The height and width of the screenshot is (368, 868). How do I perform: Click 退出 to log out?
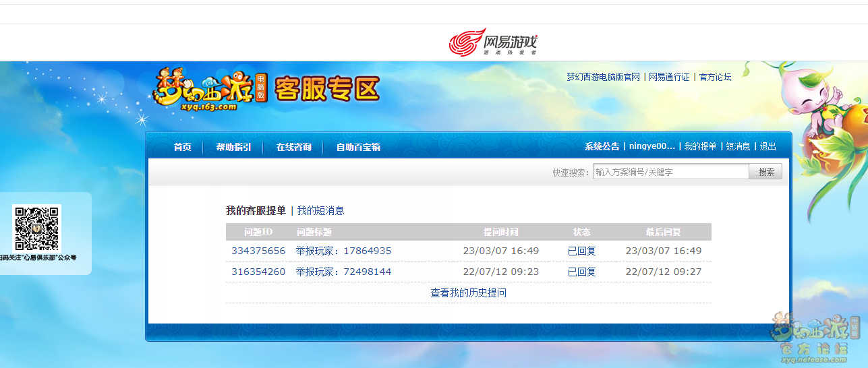[x=768, y=146]
